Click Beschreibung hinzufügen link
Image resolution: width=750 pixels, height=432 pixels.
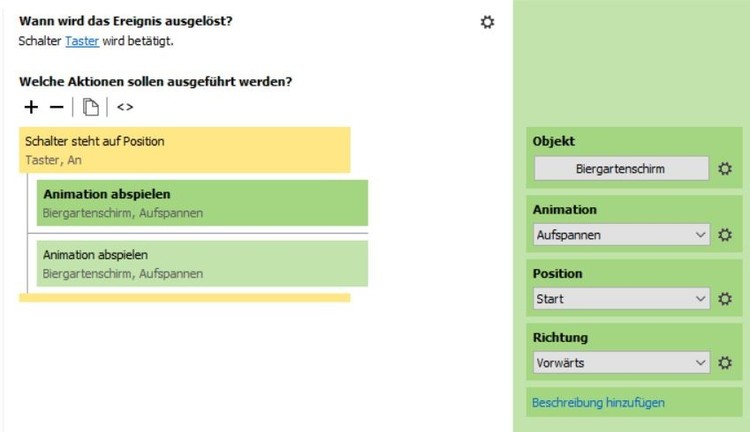598,403
